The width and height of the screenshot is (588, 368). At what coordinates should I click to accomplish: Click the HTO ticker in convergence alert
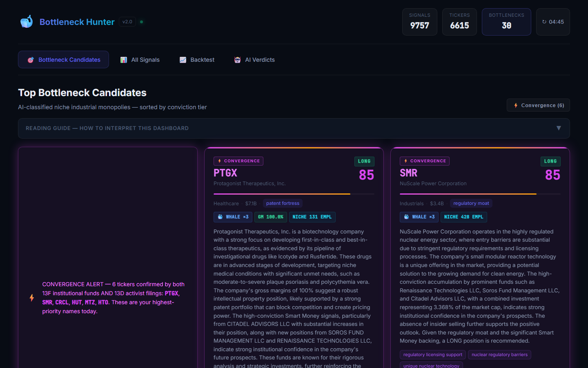pos(103,302)
